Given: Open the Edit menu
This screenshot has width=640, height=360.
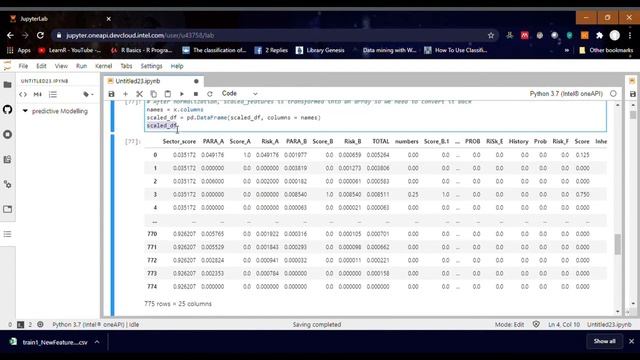Looking at the screenshot, I should (x=41, y=66).
